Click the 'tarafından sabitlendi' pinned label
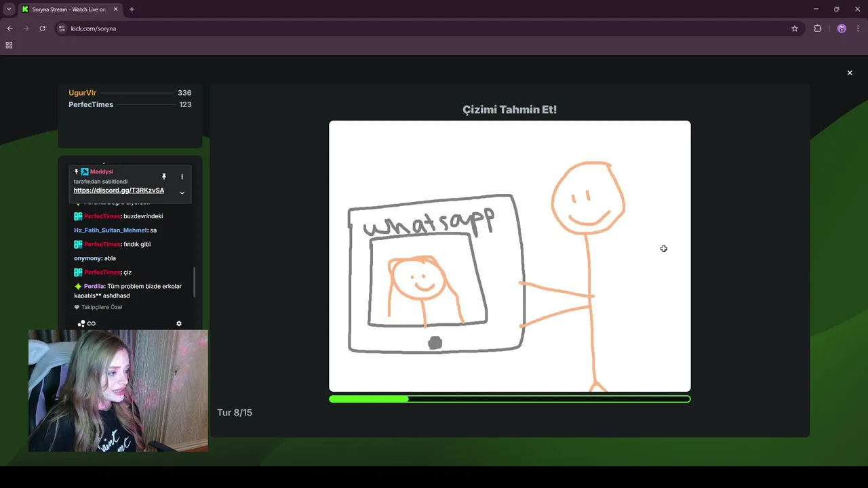Viewport: 868px width, 488px height. [x=100, y=182]
